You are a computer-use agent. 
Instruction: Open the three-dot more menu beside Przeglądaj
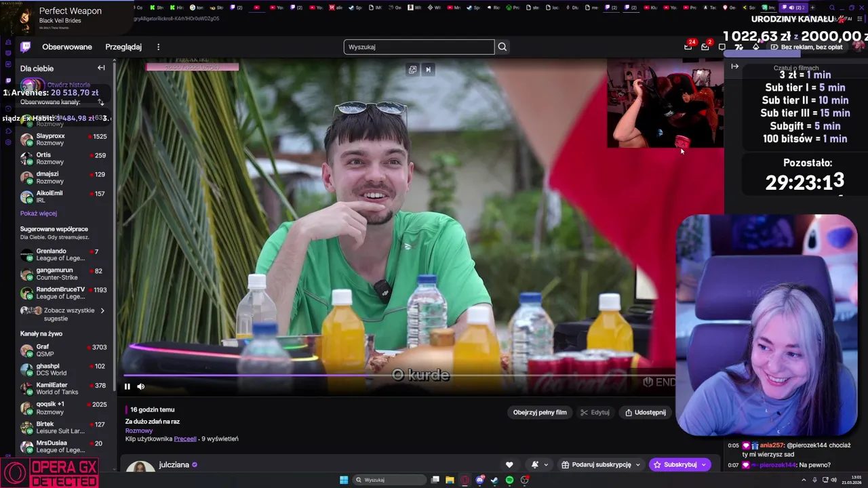click(x=159, y=47)
